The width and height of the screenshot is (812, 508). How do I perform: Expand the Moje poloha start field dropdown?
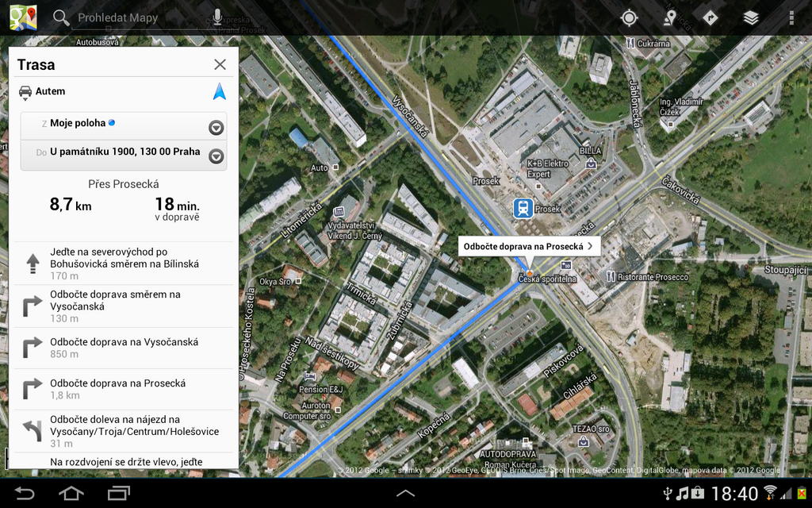click(215, 128)
